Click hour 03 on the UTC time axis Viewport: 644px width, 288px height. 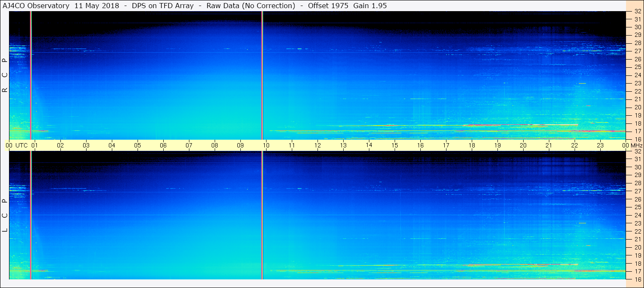pyautogui.click(x=86, y=145)
